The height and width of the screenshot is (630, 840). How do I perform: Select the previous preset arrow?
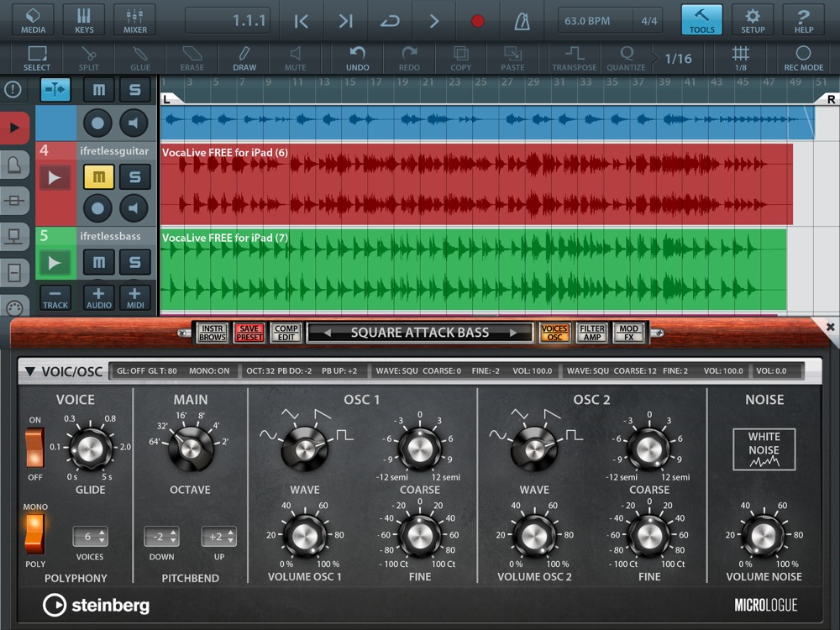[327, 333]
